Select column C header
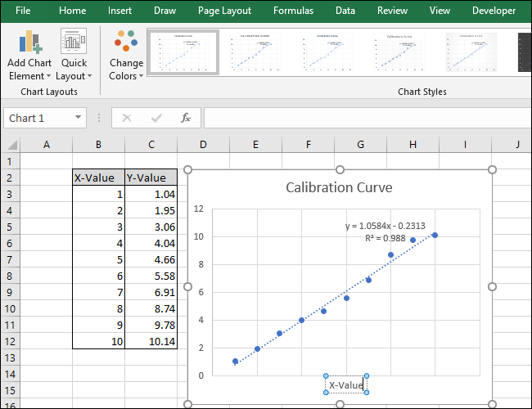The image size is (532, 409). coord(151,145)
